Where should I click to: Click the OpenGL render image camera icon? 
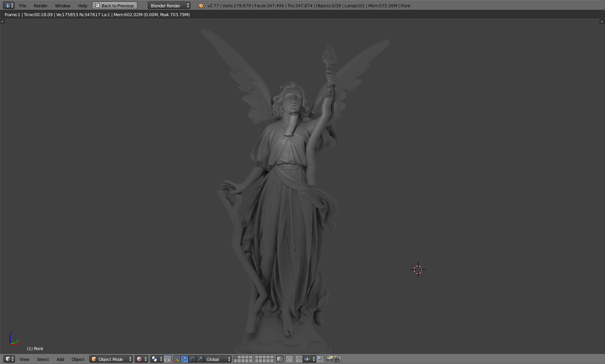pos(329,359)
